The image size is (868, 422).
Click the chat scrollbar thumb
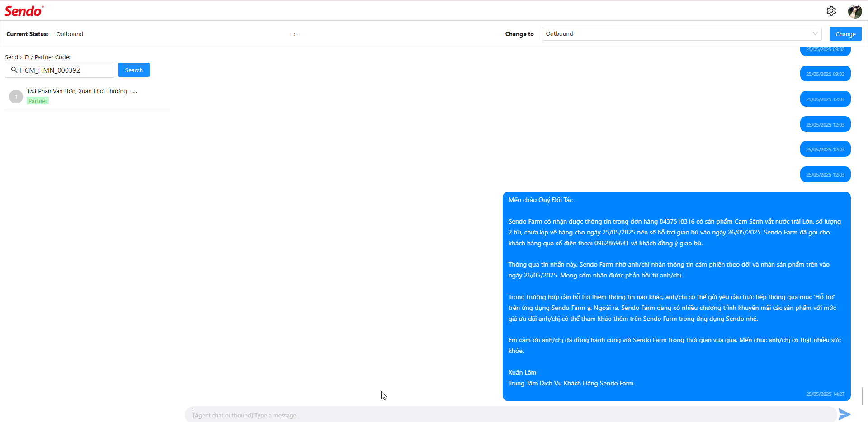[863, 396]
